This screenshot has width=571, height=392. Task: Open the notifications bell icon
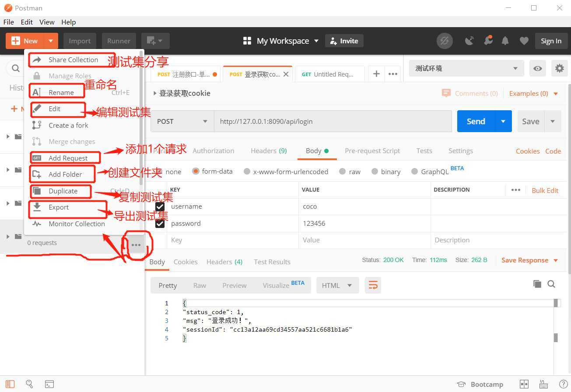505,41
